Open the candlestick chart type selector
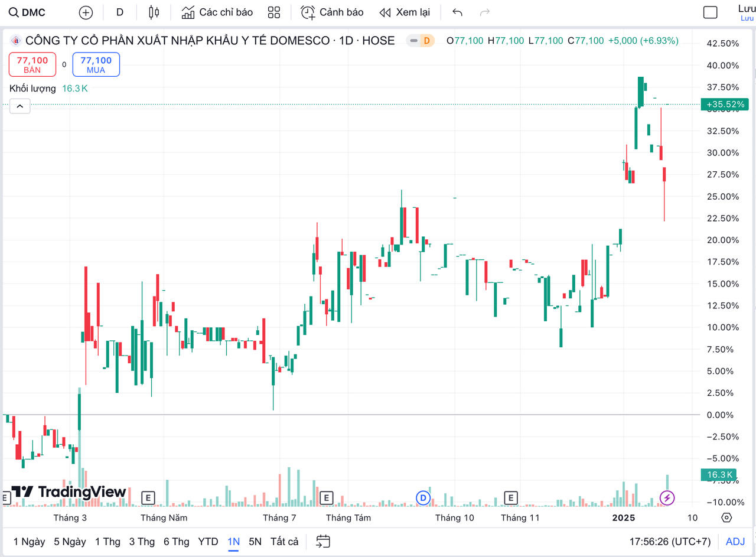The height and width of the screenshot is (557, 756). pyautogui.click(x=154, y=12)
